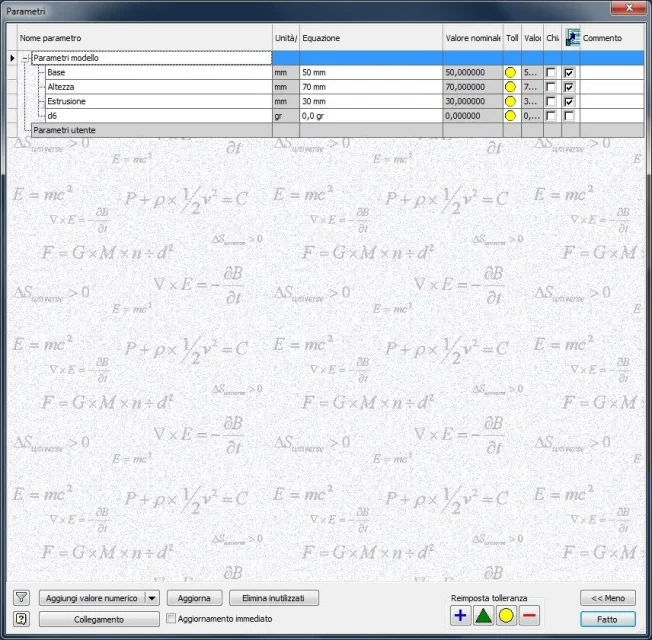Click the 30,000000 nominal value cell
Screen dimensions: 652x640
point(473,101)
